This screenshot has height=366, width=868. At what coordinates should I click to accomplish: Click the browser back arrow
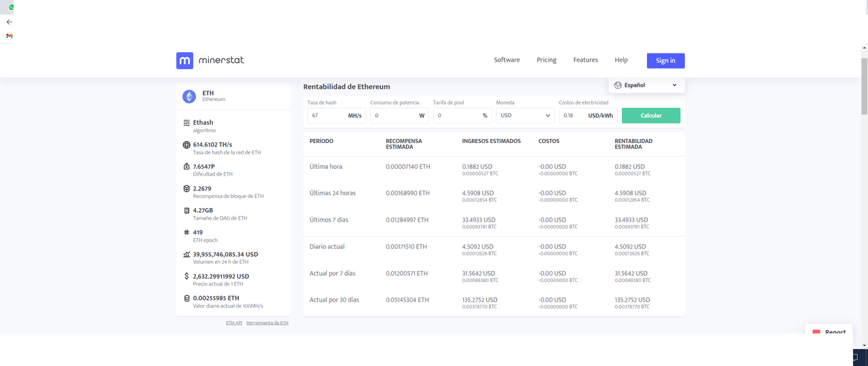9,22
